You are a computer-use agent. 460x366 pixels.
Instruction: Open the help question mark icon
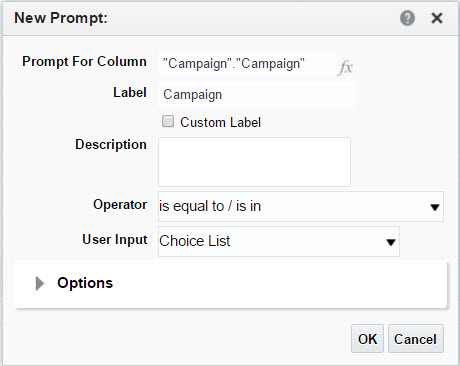pos(407,18)
